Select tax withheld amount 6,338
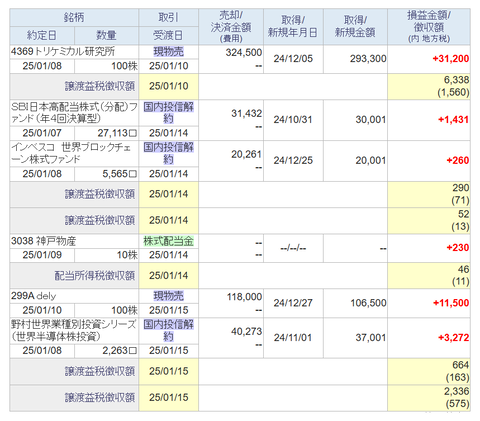Viewport: 480px width, 421px height. pos(456,80)
